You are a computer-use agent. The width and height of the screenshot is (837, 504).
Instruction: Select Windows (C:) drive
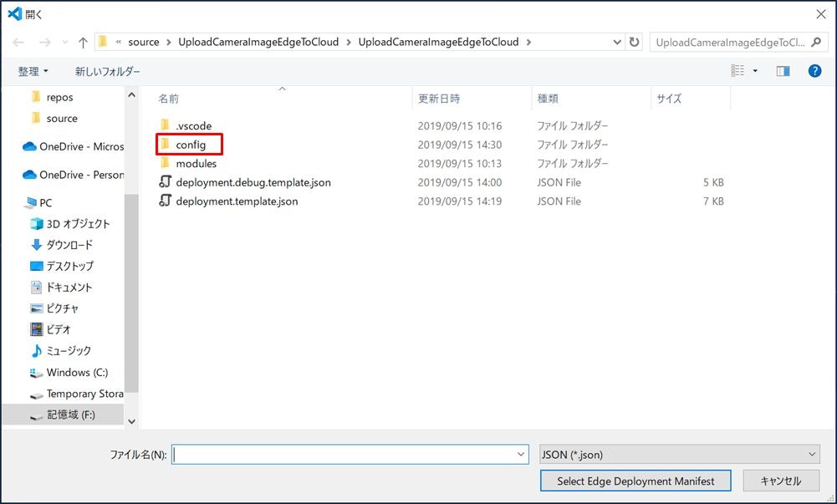[69, 372]
